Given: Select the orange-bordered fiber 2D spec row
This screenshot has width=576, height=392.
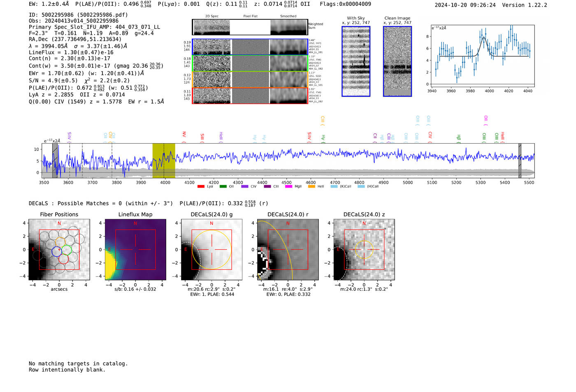Looking at the screenshot, I should tap(250, 79).
